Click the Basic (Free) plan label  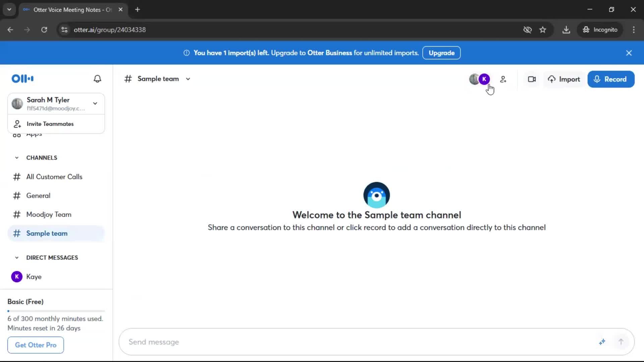point(25,302)
